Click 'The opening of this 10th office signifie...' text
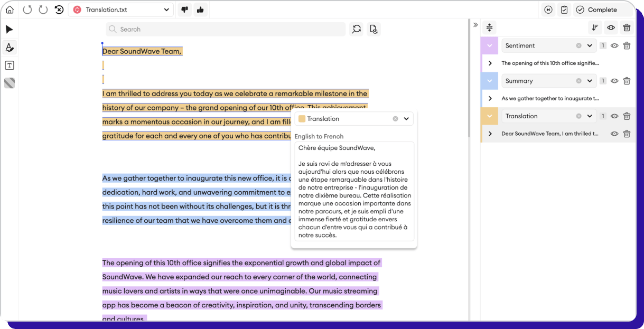Viewport: 644px width, 329px height. pos(550,63)
